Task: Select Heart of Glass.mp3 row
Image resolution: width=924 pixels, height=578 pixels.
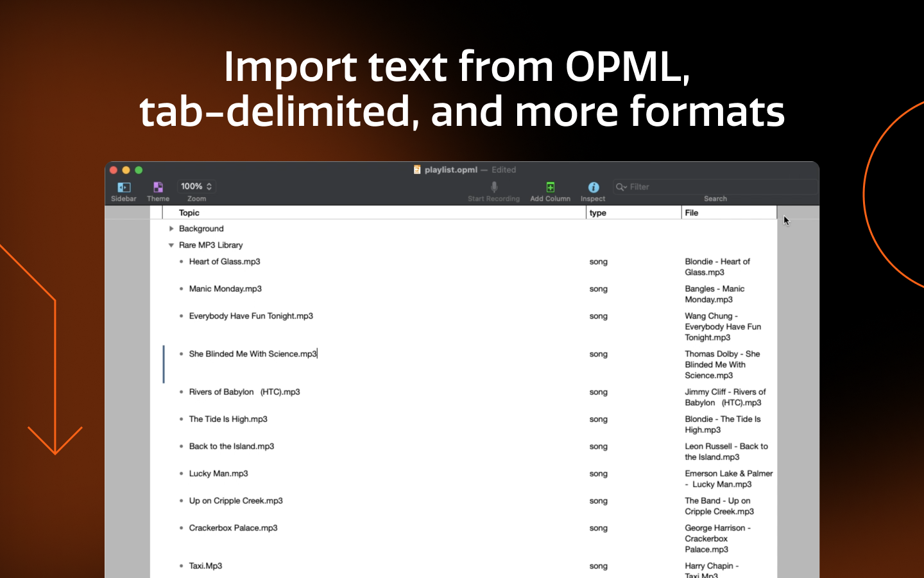Action: tap(225, 261)
